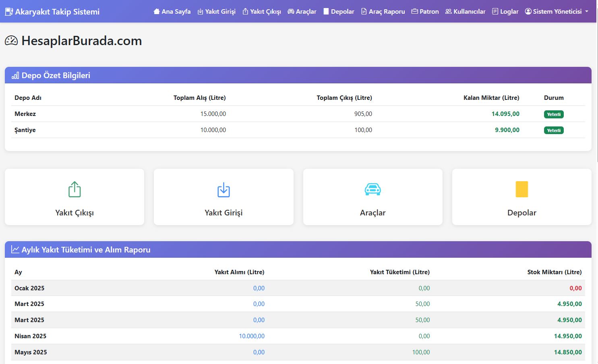Select Kullanıcılar in the top menu
Screen dimensions: 598x364
click(465, 12)
